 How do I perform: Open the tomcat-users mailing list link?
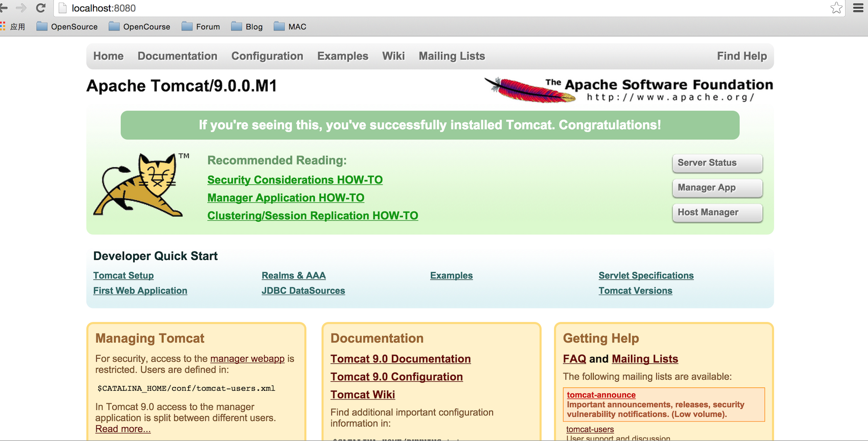(590, 429)
